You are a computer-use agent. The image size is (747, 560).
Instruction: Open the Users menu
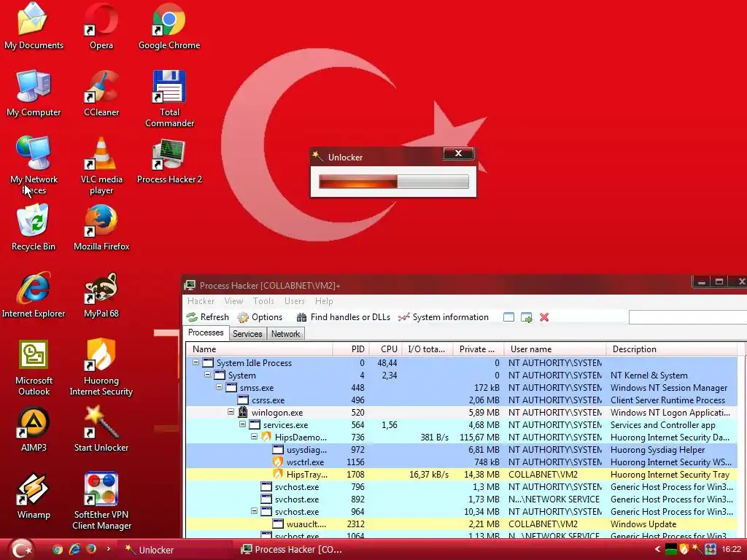pos(295,301)
